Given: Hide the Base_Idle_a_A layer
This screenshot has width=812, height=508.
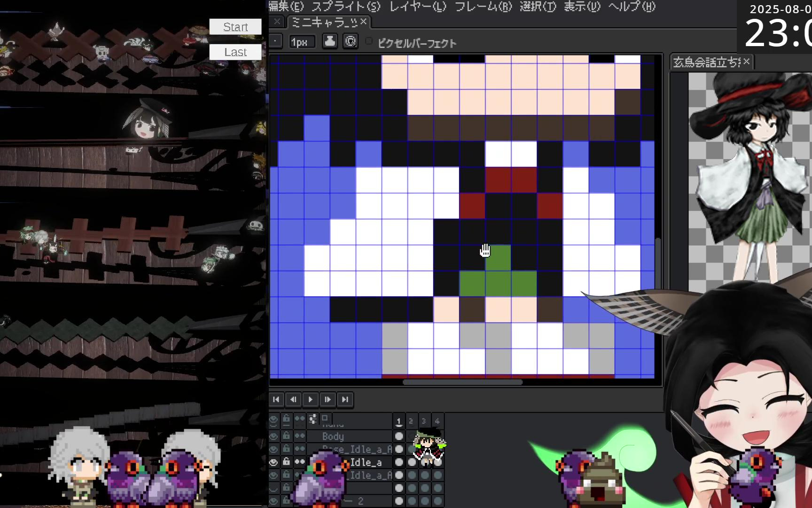Looking at the screenshot, I should tap(273, 449).
